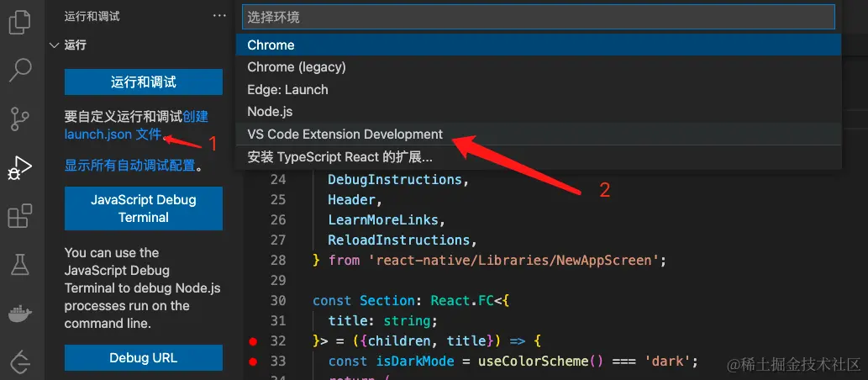This screenshot has width=868, height=380.
Task: Choose Chrome (legacy) environment option
Action: [x=538, y=67]
